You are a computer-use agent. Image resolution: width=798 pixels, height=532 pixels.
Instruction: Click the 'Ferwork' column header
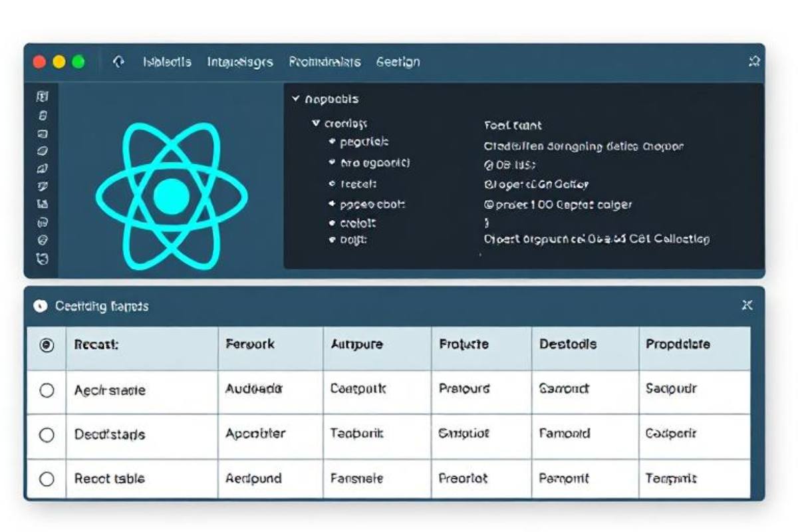pyautogui.click(x=271, y=348)
